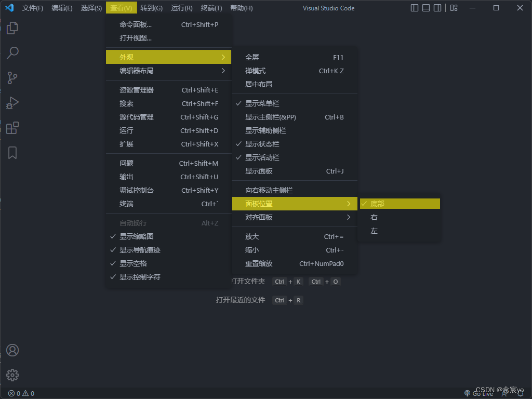Toggle 显示活动栏 option
The image size is (532, 399).
pyautogui.click(x=295, y=158)
